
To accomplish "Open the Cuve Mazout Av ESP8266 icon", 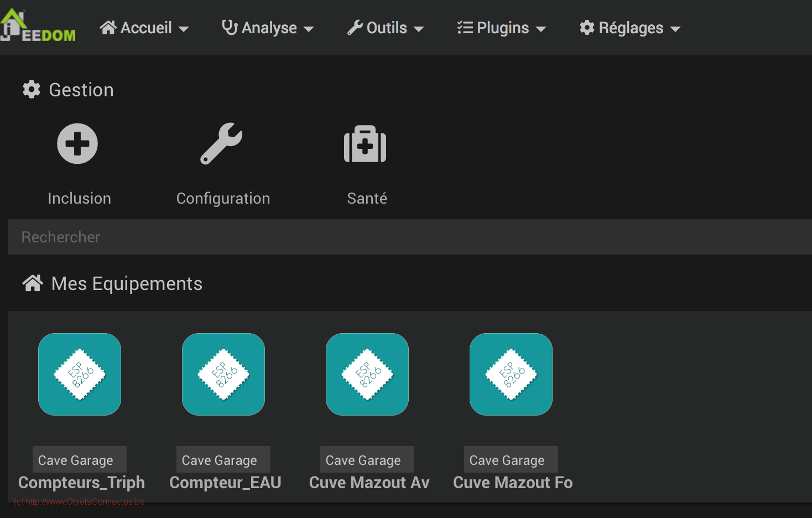I will tap(367, 374).
